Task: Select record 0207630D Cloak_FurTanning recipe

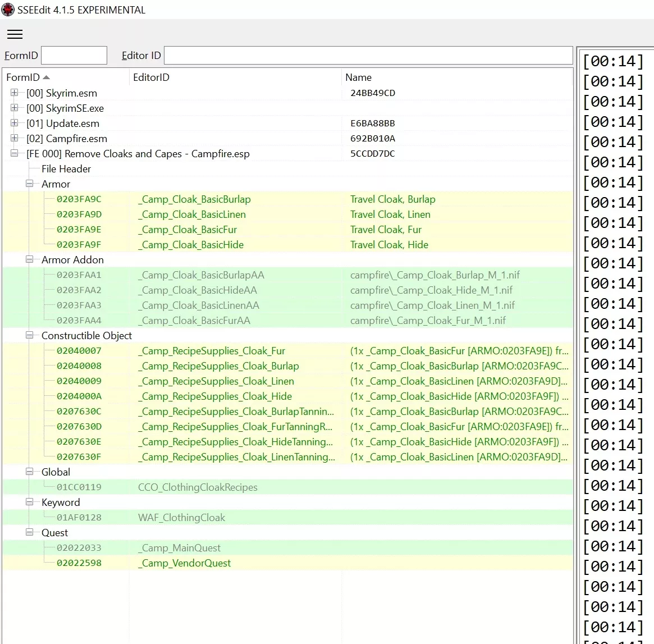Action: pyautogui.click(x=288, y=427)
